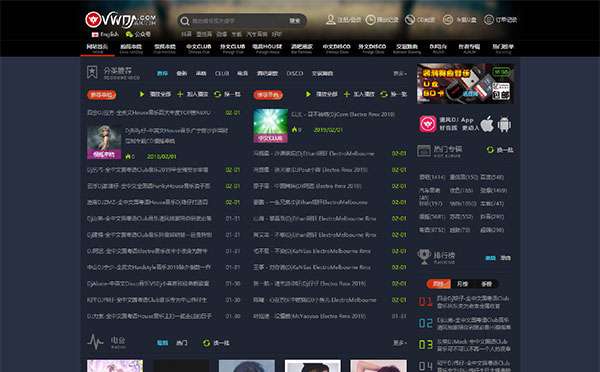Open the McYaoyao Electro Rmx 2019 song
This screenshot has width=600, height=372.
[x=309, y=316]
